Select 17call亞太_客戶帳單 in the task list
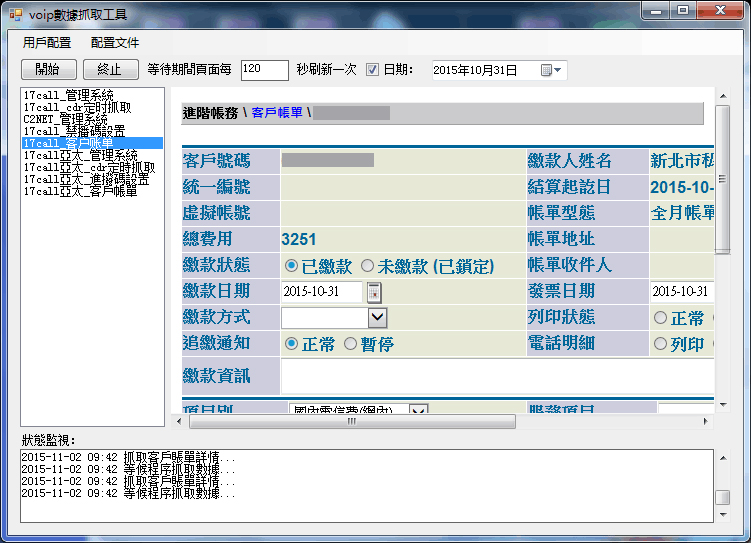The image size is (751, 543). pyautogui.click(x=80, y=191)
